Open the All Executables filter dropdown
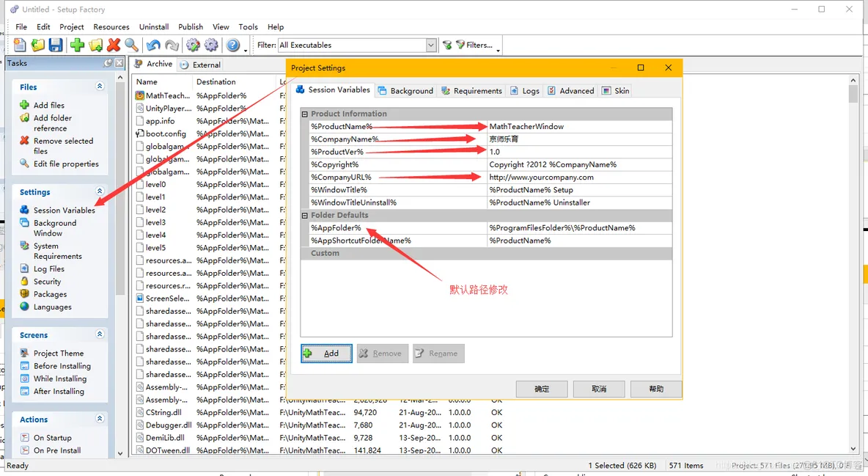 tap(357, 45)
